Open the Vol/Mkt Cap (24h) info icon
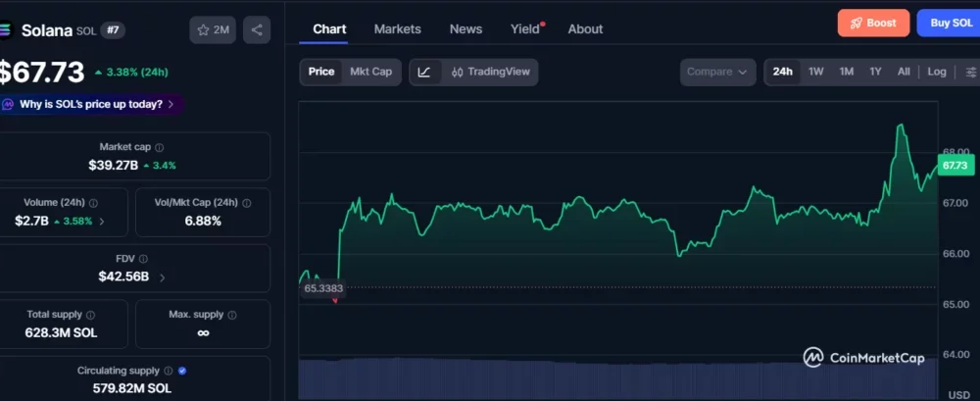 pyautogui.click(x=247, y=203)
